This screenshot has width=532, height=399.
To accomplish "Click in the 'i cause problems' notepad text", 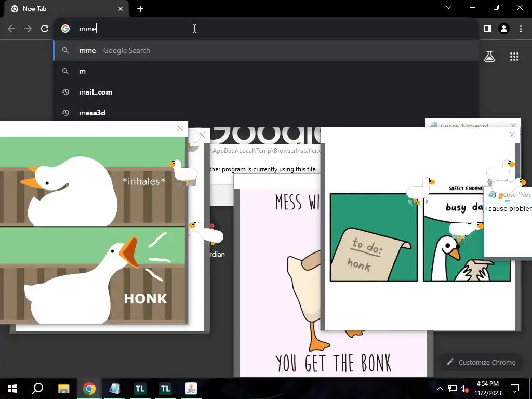I will tap(508, 208).
